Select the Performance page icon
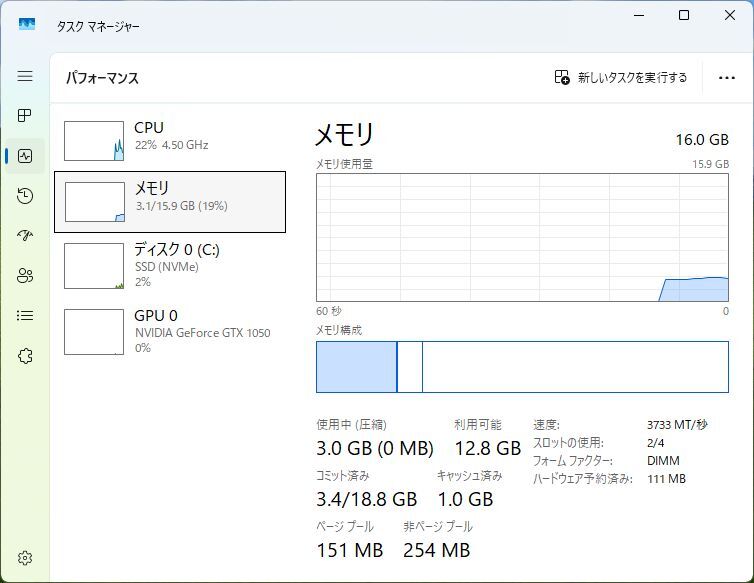 click(x=25, y=156)
